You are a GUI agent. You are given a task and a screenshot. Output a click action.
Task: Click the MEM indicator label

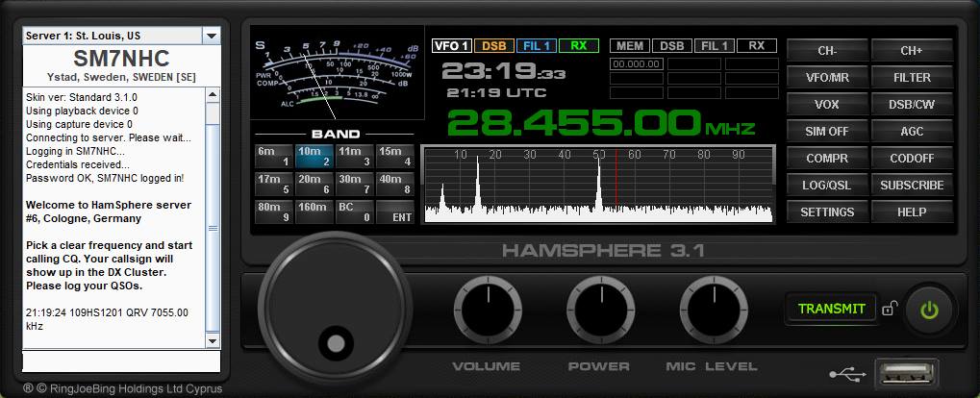[x=629, y=45]
